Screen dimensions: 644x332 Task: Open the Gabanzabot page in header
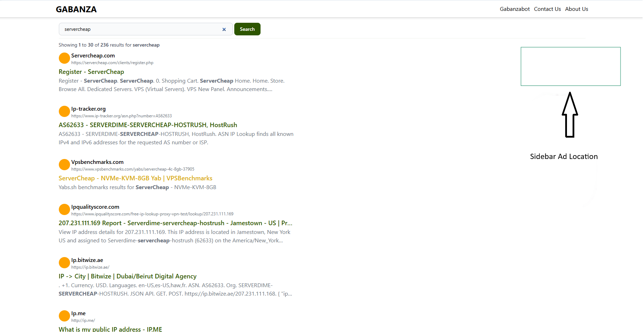pos(514,9)
